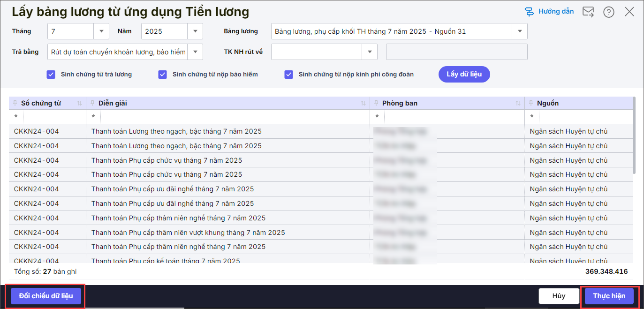Image resolution: width=644 pixels, height=309 pixels.
Task: Click Nguồn column header
Action: point(578,103)
